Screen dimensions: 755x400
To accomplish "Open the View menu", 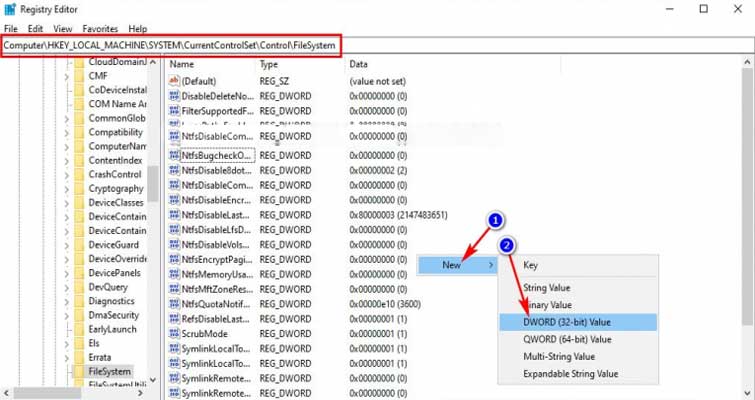I will tap(63, 29).
